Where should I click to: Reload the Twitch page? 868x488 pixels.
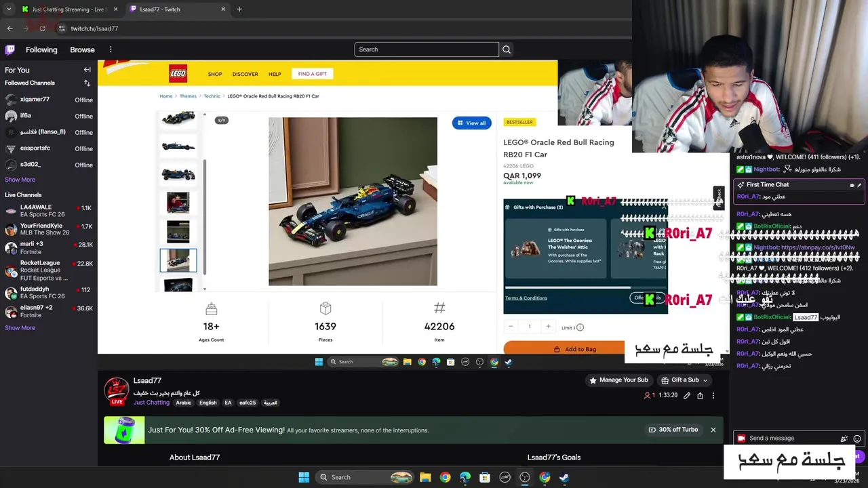tap(42, 28)
